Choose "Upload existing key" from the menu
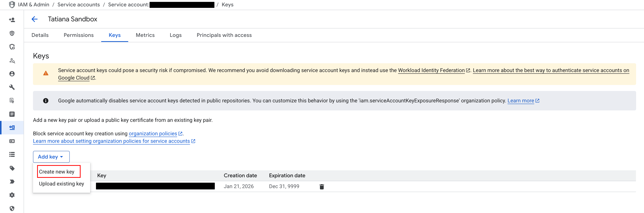This screenshot has width=644, height=213. 61,184
